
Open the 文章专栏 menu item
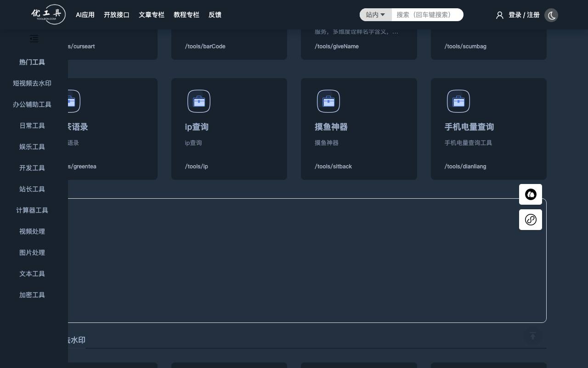tap(152, 15)
